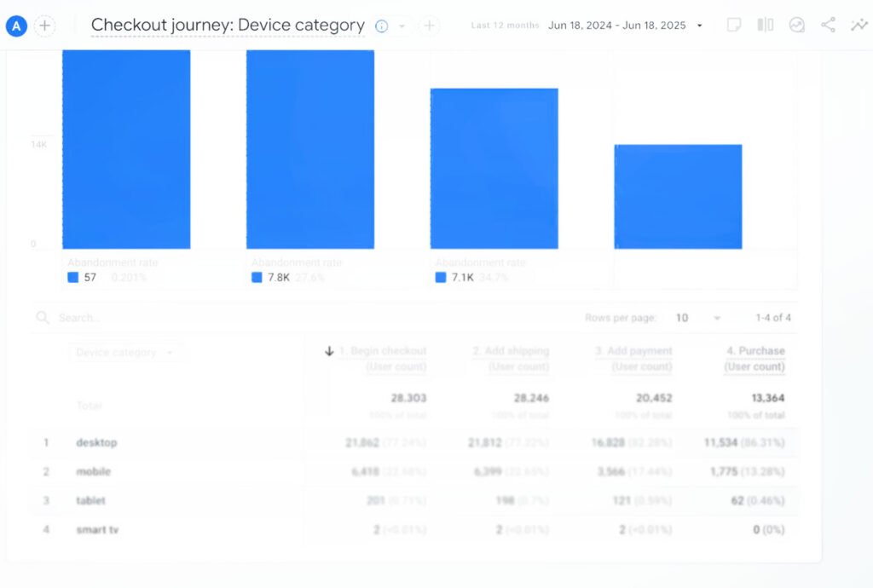Click the blue swatch next to 57
The width and height of the screenshot is (873, 588).
point(73,277)
